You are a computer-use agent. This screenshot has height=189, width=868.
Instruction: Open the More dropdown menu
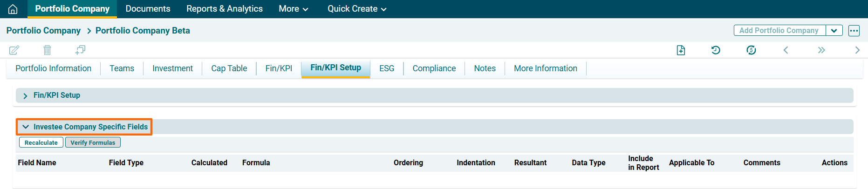click(293, 9)
